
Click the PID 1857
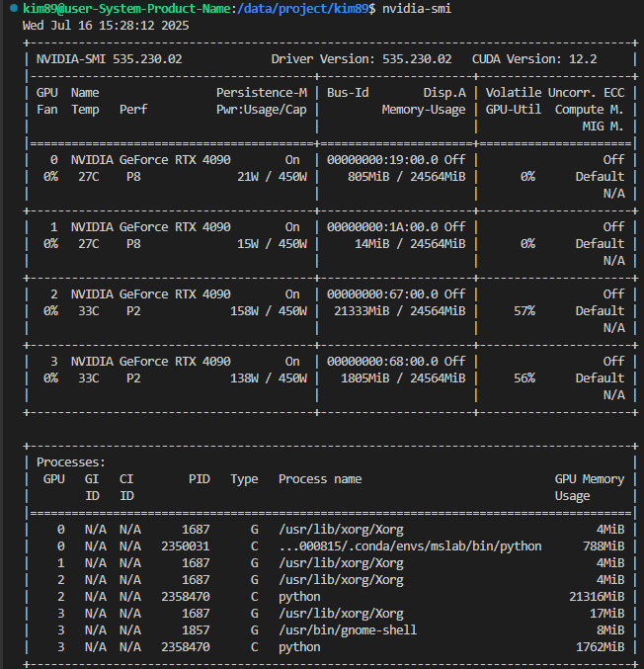[196, 630]
